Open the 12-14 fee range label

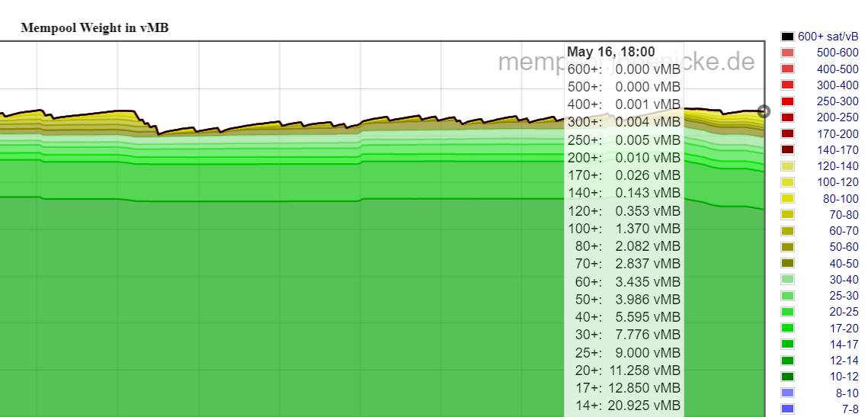tap(844, 361)
